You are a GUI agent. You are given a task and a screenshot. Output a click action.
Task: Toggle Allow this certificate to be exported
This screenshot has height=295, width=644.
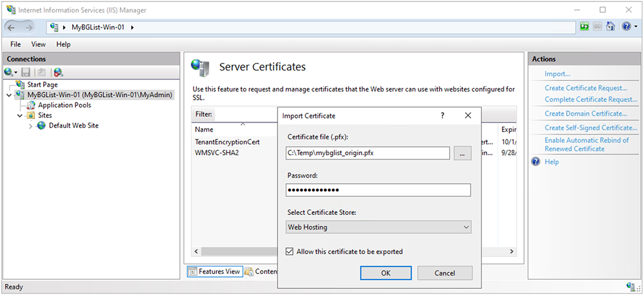[x=290, y=251]
